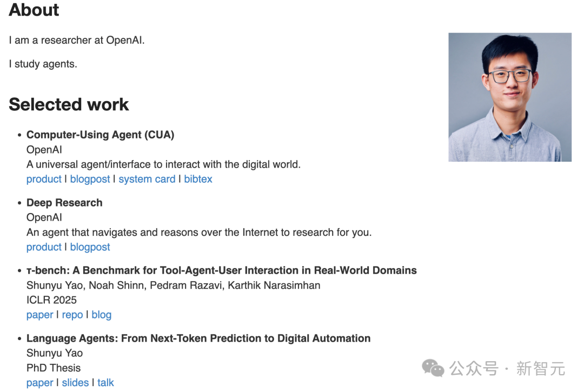Open product link under Deep Research

(44, 247)
